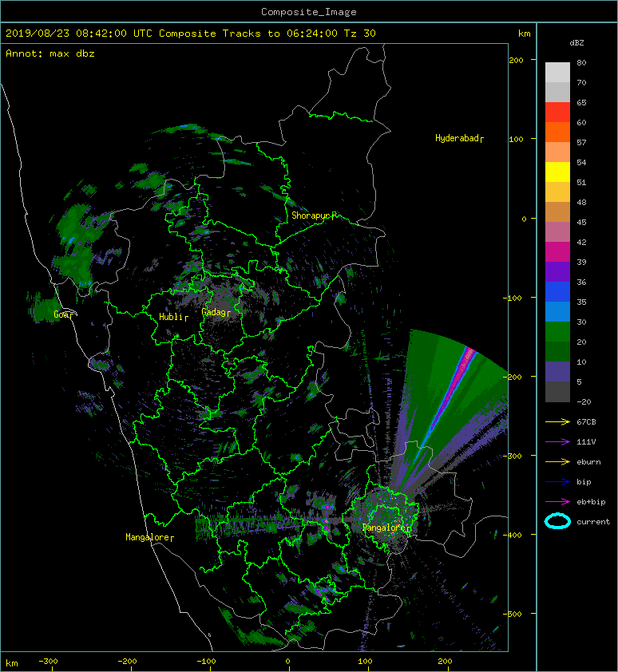
Task: Select the light blue 35-30 dBZ swatch
Action: click(x=557, y=311)
